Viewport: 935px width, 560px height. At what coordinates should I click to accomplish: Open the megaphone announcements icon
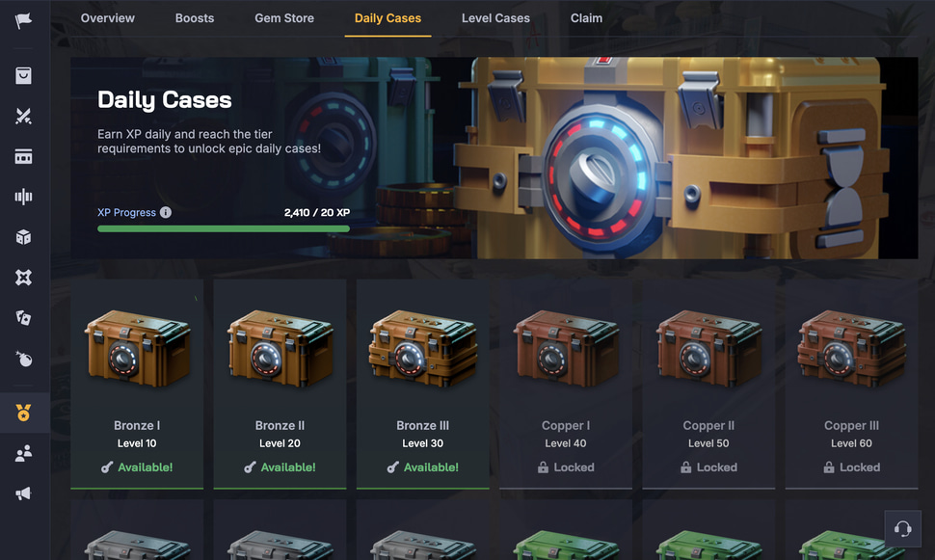(x=23, y=493)
